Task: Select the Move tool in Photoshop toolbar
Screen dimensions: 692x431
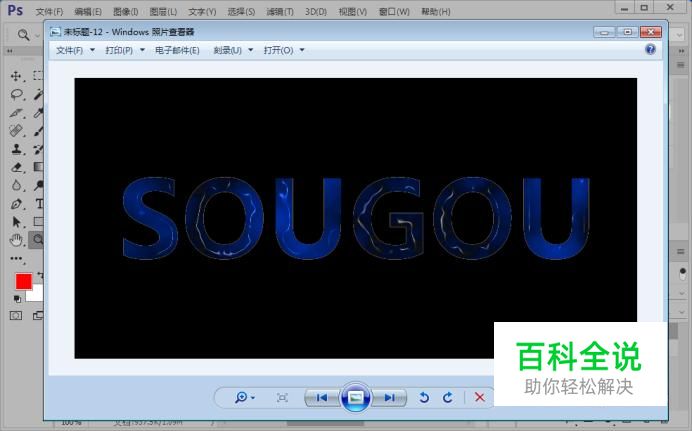Action: click(16, 76)
